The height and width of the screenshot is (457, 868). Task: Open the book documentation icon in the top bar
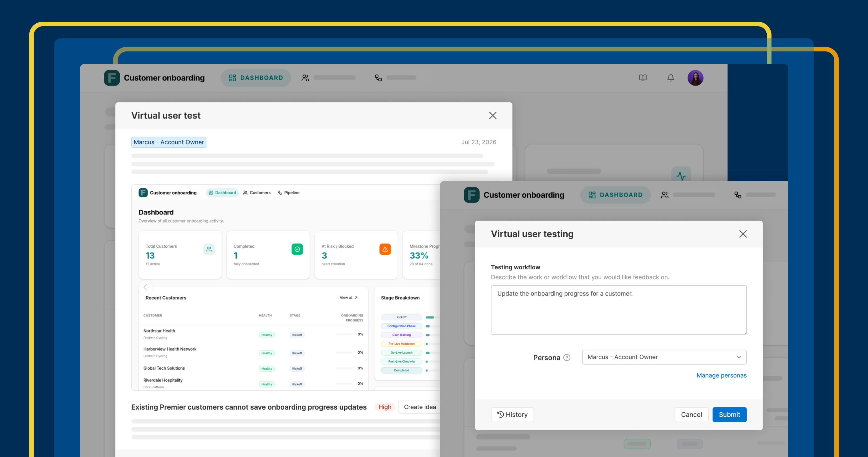coord(643,78)
